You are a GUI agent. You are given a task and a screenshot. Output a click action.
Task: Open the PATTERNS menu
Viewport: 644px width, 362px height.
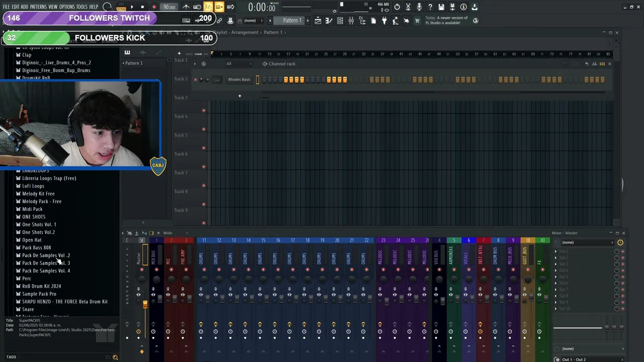[38, 7]
